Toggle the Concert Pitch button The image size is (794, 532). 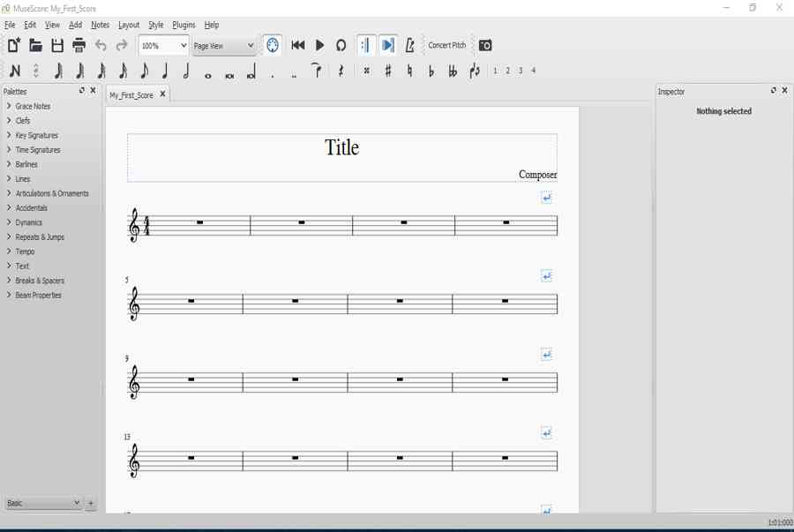(447, 45)
